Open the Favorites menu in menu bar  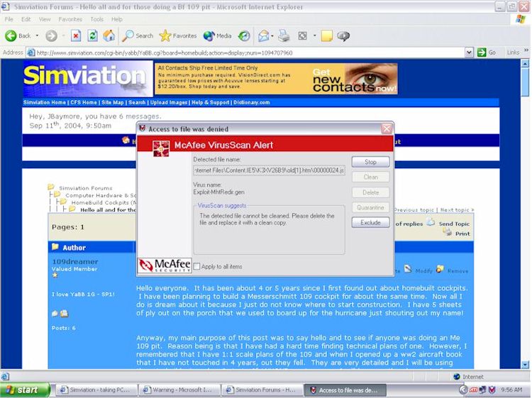pyautogui.click(x=70, y=19)
